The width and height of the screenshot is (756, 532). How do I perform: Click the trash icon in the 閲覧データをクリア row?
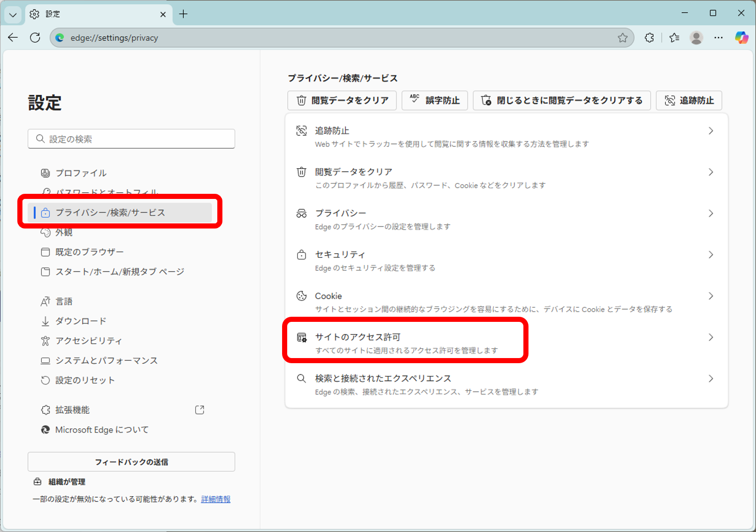[301, 172]
